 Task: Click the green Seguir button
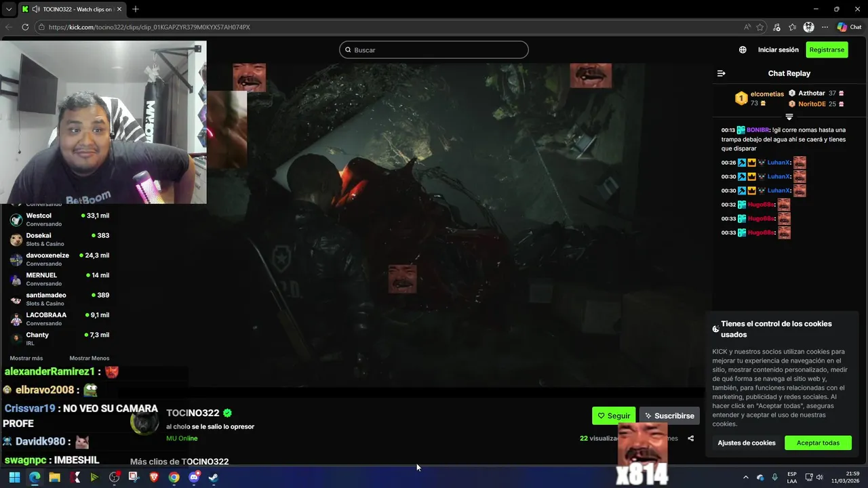coord(614,416)
